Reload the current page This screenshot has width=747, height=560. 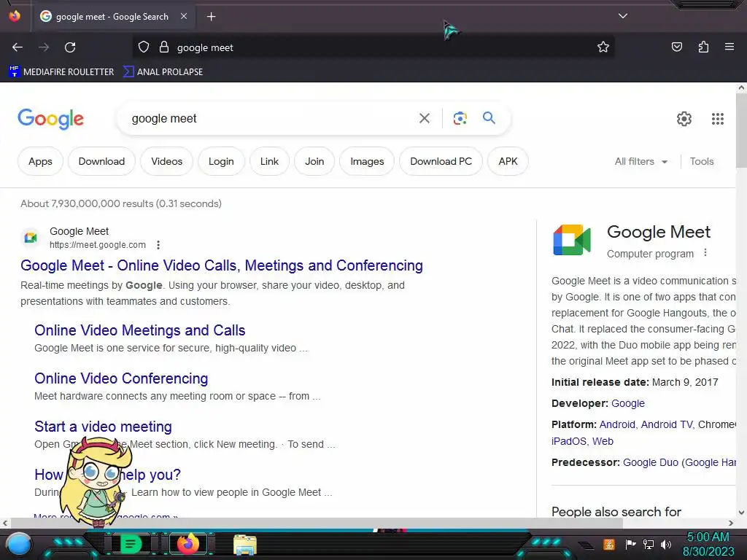point(70,47)
